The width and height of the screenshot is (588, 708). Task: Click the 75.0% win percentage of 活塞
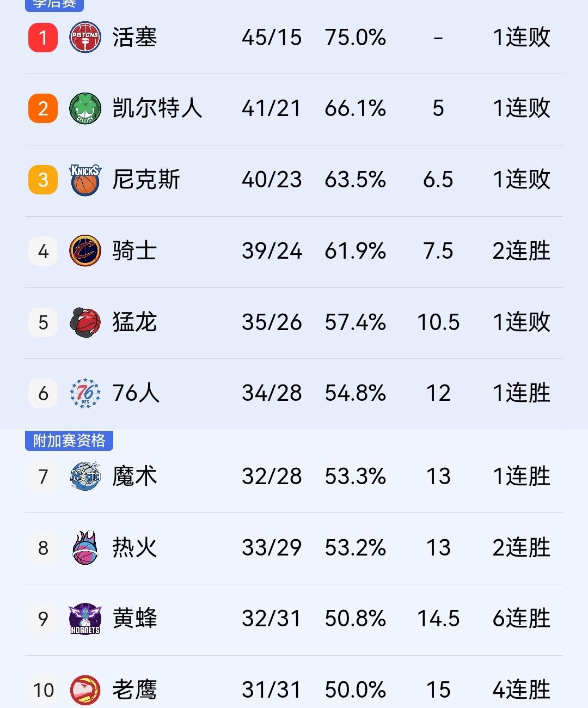pos(356,37)
